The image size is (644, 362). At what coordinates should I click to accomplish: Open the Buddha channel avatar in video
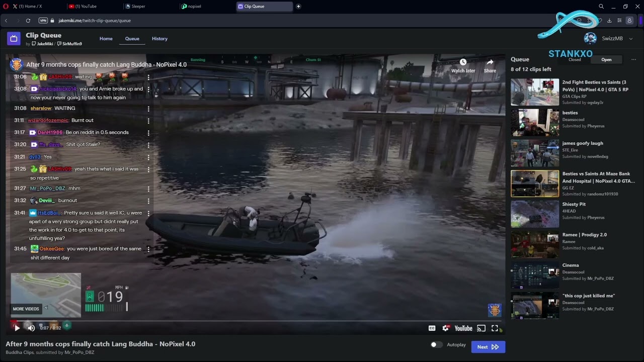(x=16, y=64)
